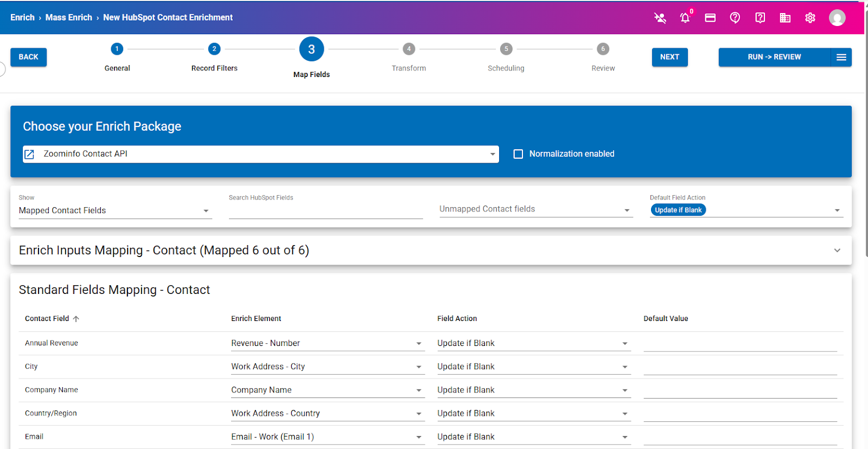Enable the Normalization enabled checkbox
The height and width of the screenshot is (449, 868).
click(518, 154)
